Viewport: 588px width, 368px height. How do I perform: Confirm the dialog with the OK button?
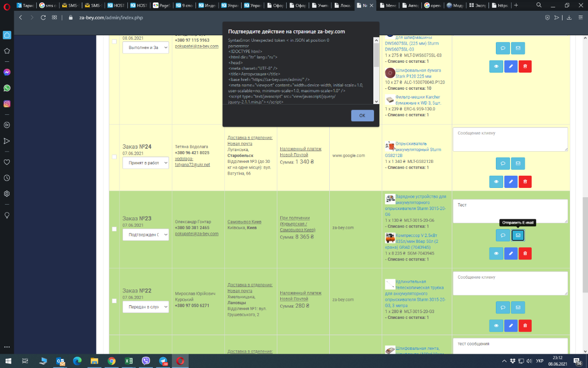pos(363,116)
